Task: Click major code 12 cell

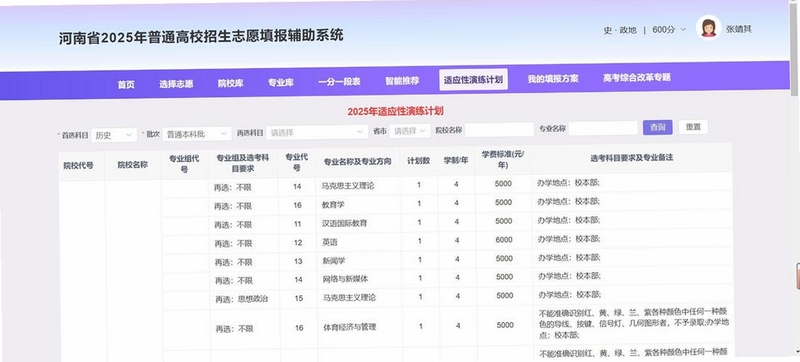Action: 297,243
